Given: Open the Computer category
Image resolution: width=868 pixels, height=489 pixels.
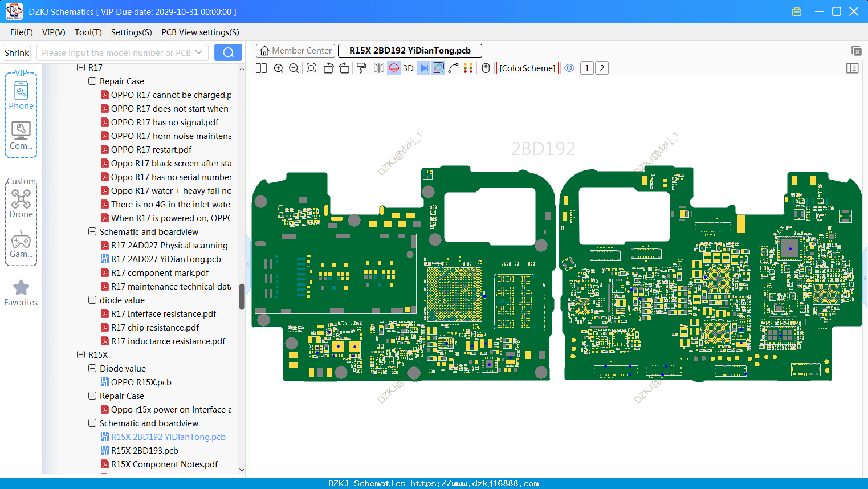Looking at the screenshot, I should click(x=21, y=136).
